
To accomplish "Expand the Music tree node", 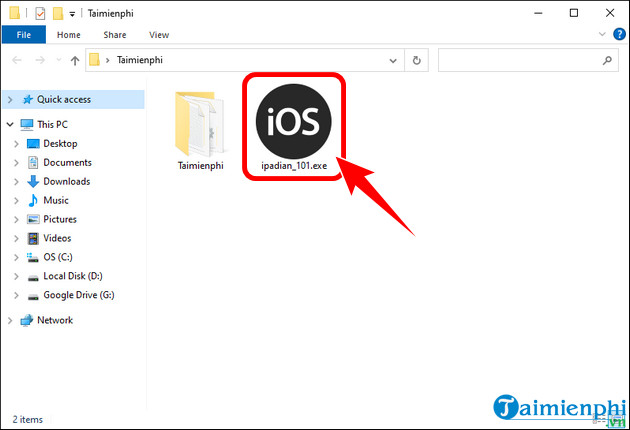I will point(16,201).
